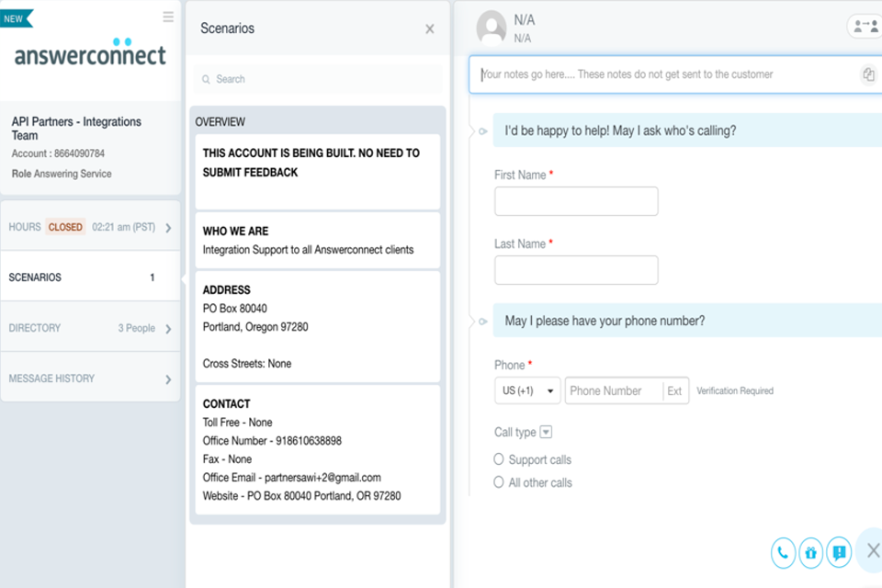The width and height of the screenshot is (882, 588).
Task: Click the CONTACT card heading
Action: tap(226, 403)
